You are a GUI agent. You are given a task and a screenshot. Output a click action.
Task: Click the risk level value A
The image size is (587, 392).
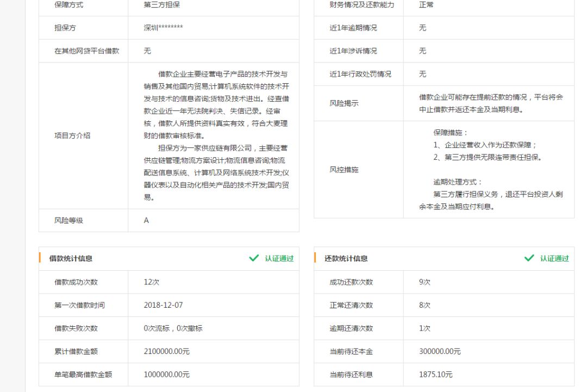point(146,221)
